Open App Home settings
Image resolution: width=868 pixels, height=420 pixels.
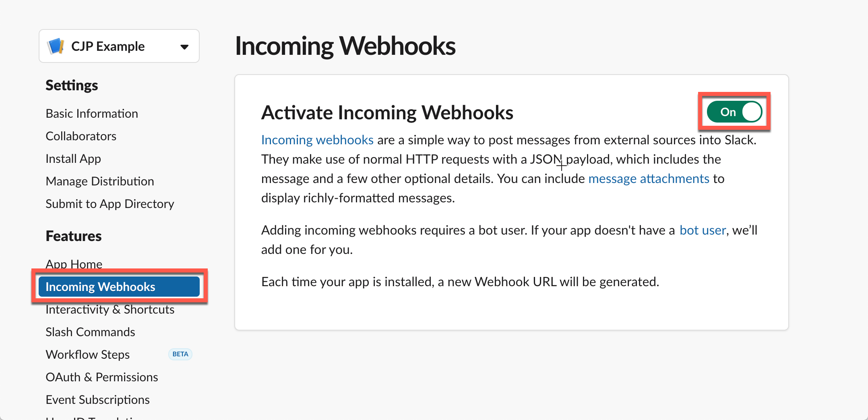coord(74,264)
